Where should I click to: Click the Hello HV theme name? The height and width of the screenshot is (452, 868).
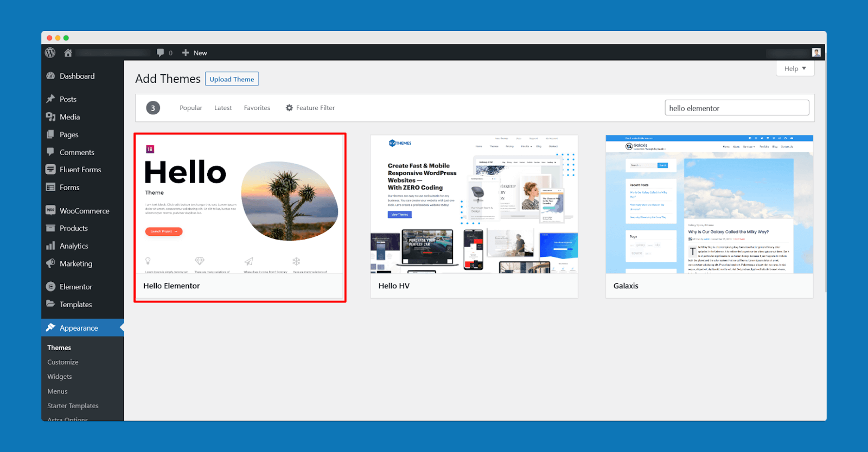point(394,286)
